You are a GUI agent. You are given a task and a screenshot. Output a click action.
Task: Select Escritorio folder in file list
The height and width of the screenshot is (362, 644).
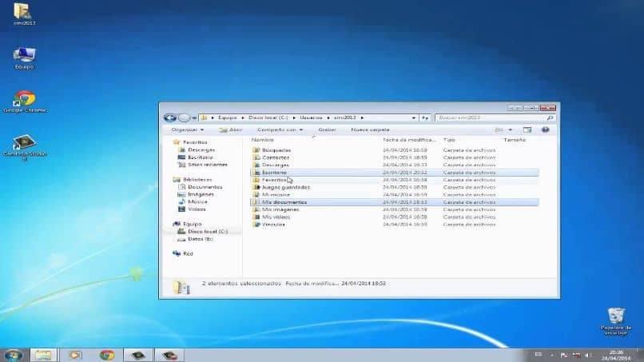pyautogui.click(x=394, y=173)
